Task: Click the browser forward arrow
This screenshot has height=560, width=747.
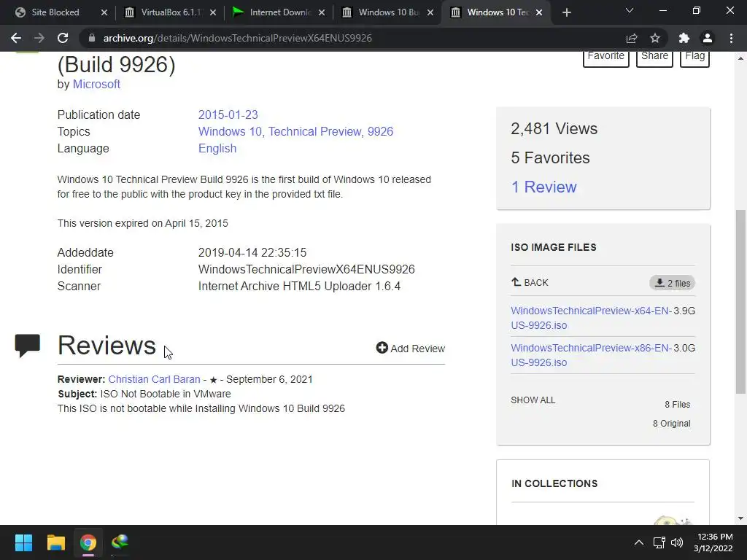Action: click(x=39, y=38)
